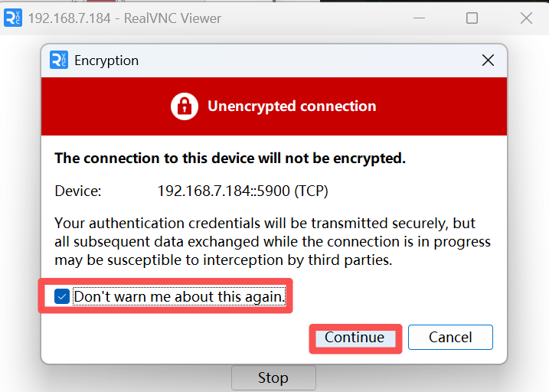Uncheck the blue 'Don't warn me' checkbox box

[62, 297]
